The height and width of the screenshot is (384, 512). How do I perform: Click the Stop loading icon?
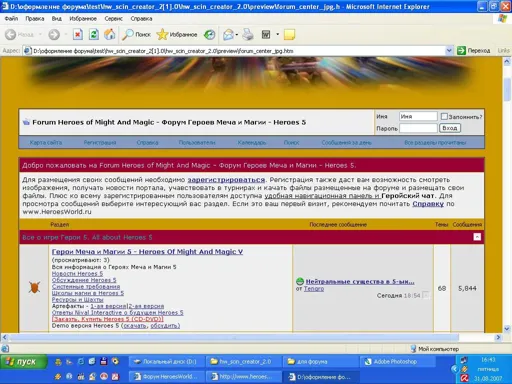78,34
